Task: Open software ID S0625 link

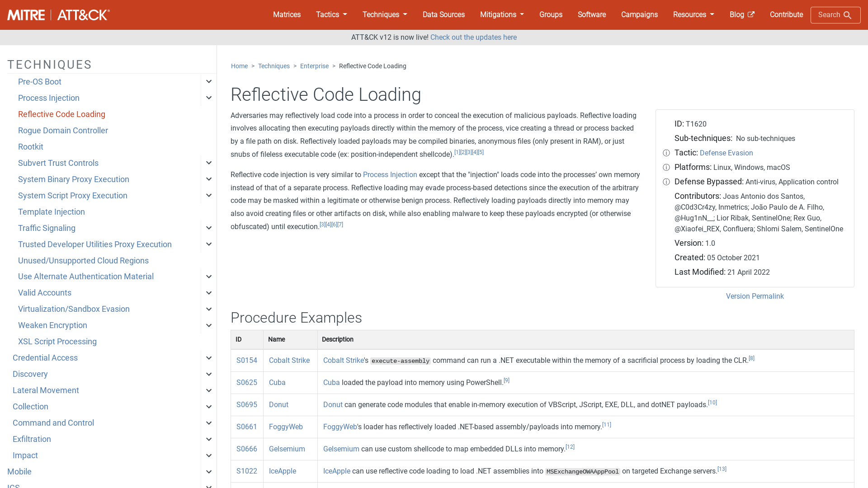Action: click(x=247, y=383)
